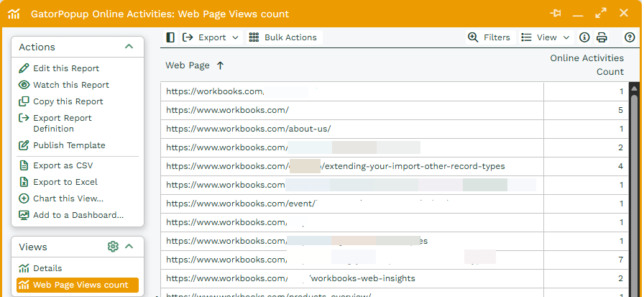Click Chart this View
The width and height of the screenshot is (644, 297).
coord(68,198)
